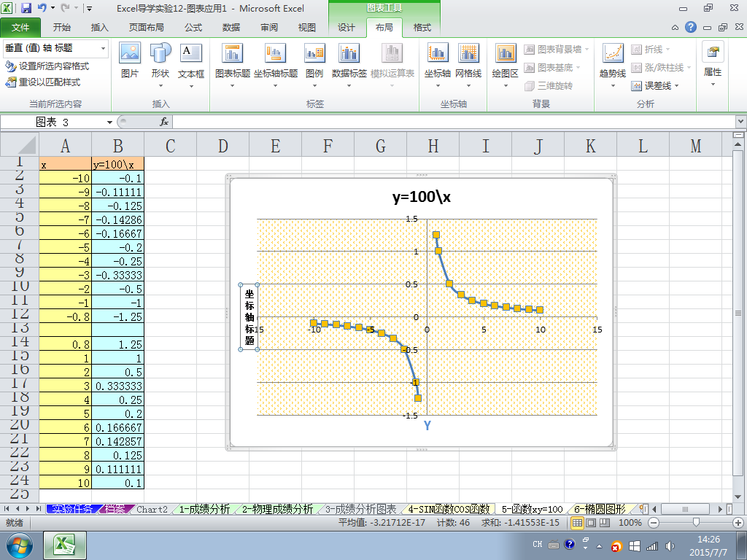Switch to Page Break Preview view
The width and height of the screenshot is (747, 560).
(x=605, y=523)
